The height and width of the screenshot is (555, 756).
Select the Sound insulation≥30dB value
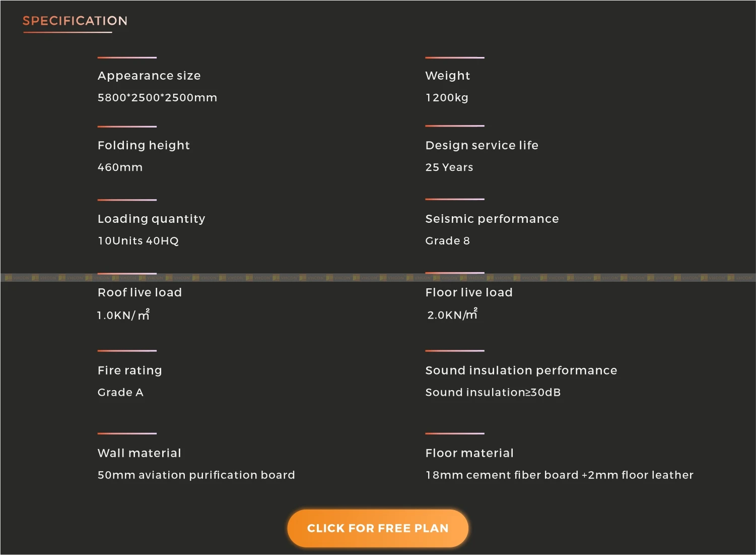point(493,392)
